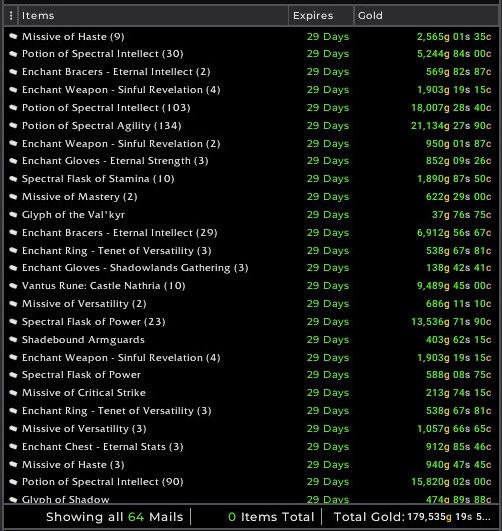This screenshot has width=502, height=531.
Task: Click mail icon for Enchant Bracers - Eternal Intellect (29)
Action: tap(13, 233)
